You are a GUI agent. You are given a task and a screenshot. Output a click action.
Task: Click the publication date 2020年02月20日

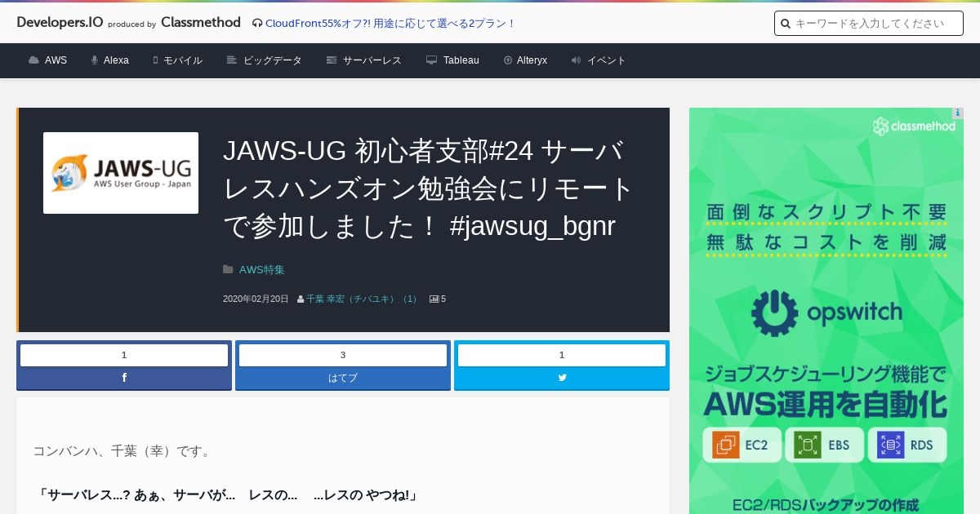pos(256,299)
